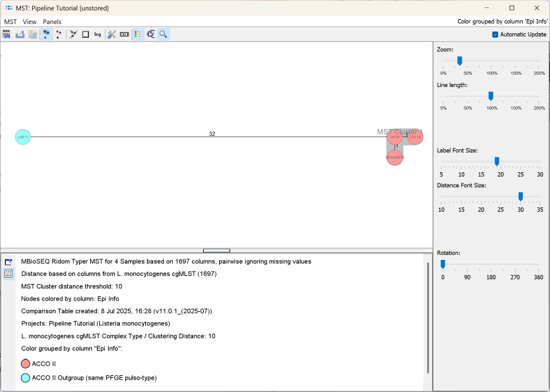Select the small node display mode
Screen dimensions: 550x392
point(59,34)
